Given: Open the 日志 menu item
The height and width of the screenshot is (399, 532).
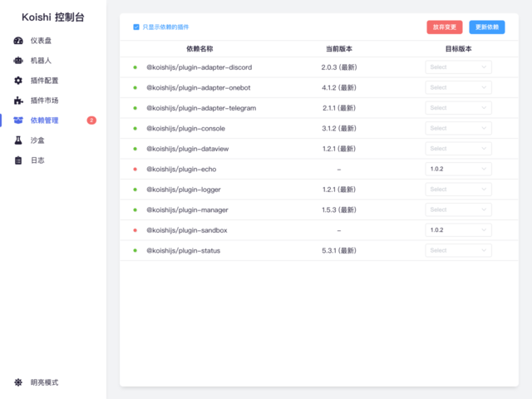Looking at the screenshot, I should 37,160.
